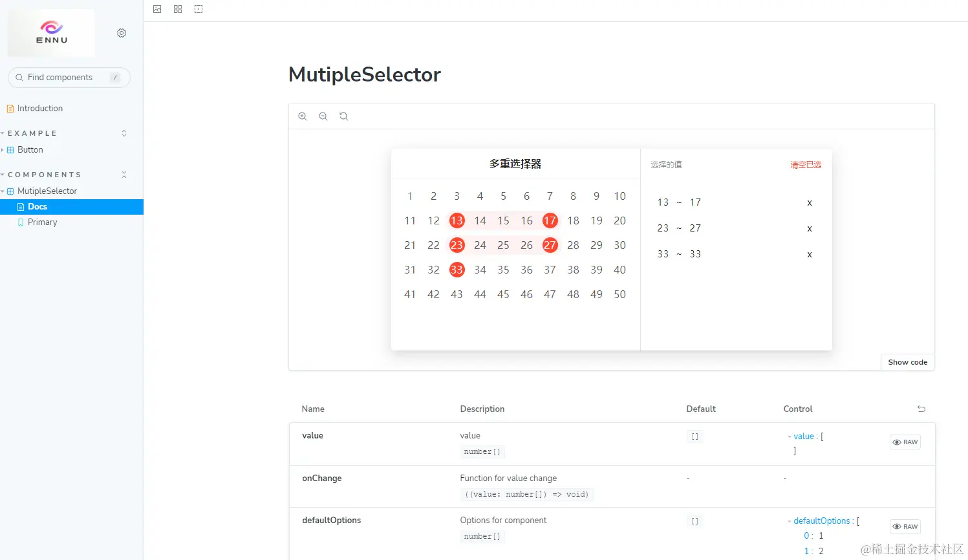Focus the Find components search field

[x=65, y=78]
